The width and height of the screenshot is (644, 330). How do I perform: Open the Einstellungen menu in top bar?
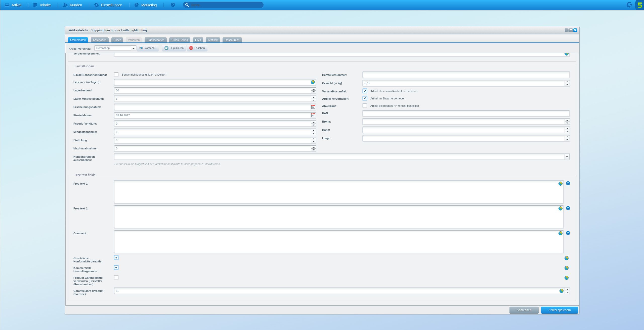click(x=108, y=5)
